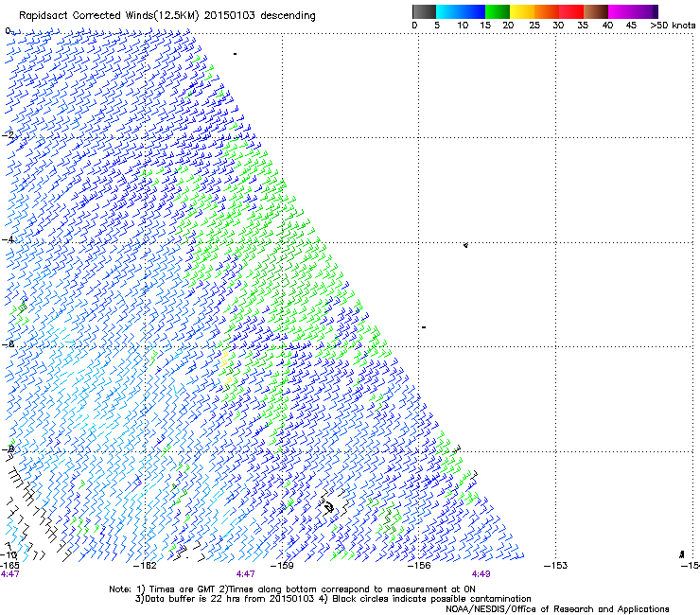Click the purple time 4:49
Viewport: 700px width, 615px height.
[481, 574]
